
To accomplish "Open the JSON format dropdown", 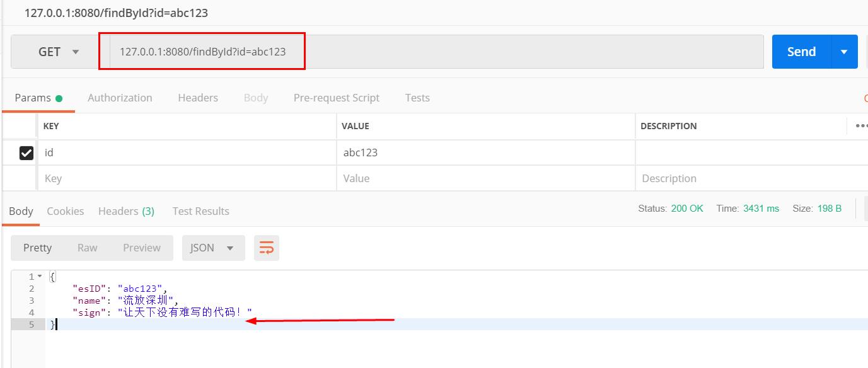I will 213,248.
